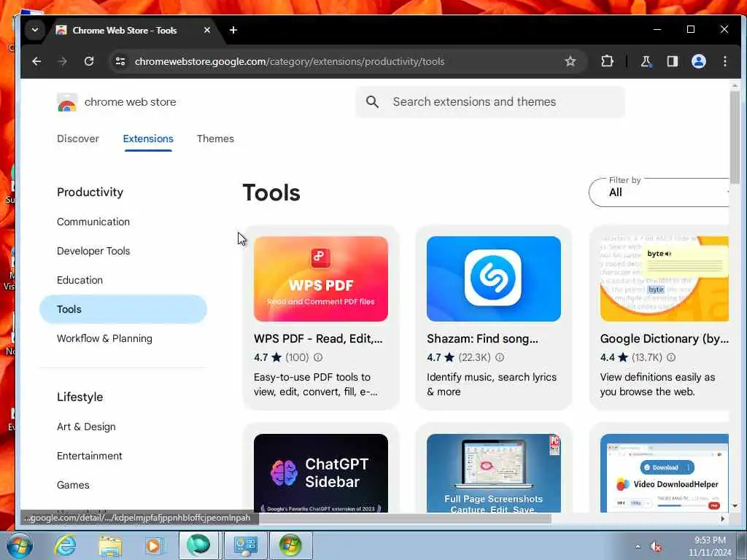The width and height of the screenshot is (747, 560).
Task: Open a new browser tab
Action: [x=233, y=30]
